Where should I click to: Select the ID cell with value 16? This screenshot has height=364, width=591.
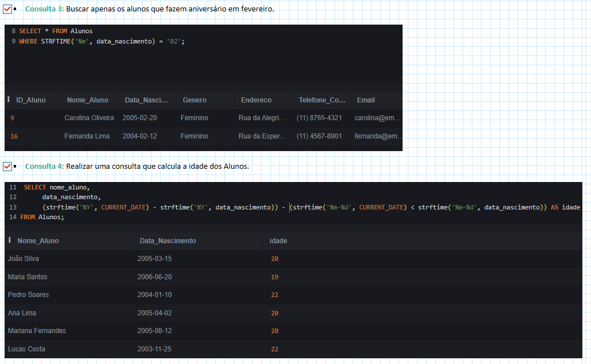14,136
